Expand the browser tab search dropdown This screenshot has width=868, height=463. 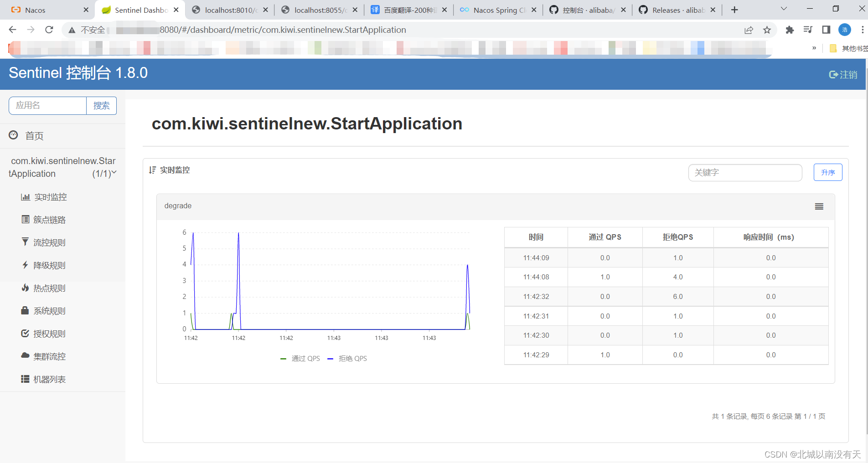coord(784,9)
